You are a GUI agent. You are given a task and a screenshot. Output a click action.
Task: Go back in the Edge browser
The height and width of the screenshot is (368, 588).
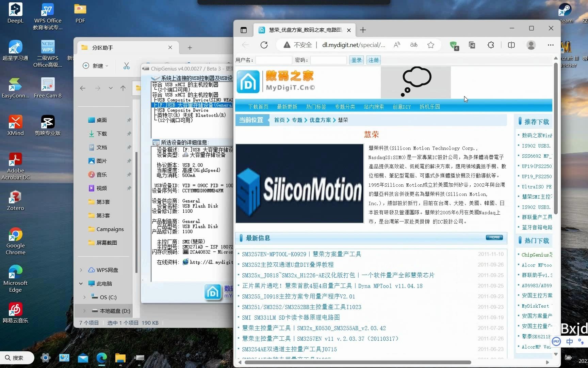[x=245, y=45]
